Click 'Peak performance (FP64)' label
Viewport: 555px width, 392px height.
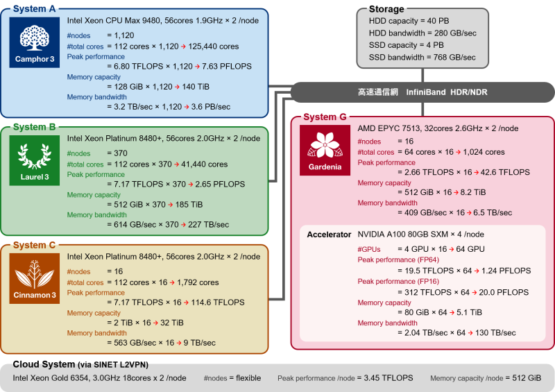pyautogui.click(x=398, y=259)
